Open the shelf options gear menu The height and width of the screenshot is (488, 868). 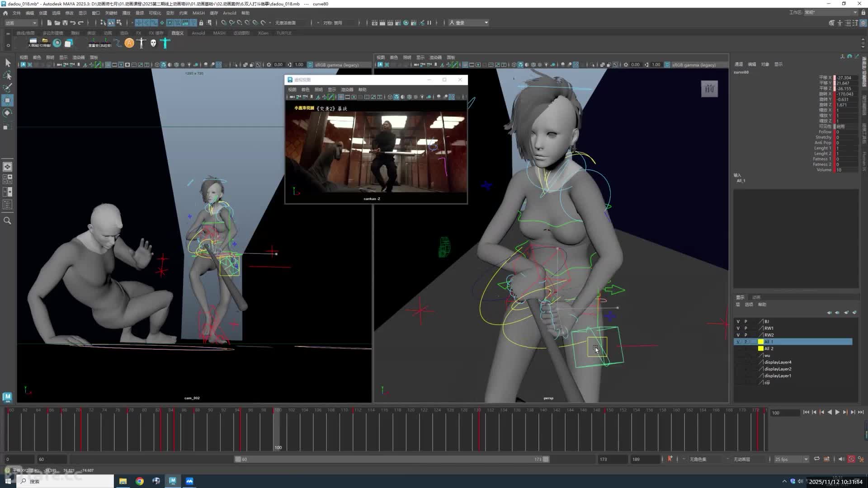click(x=8, y=45)
